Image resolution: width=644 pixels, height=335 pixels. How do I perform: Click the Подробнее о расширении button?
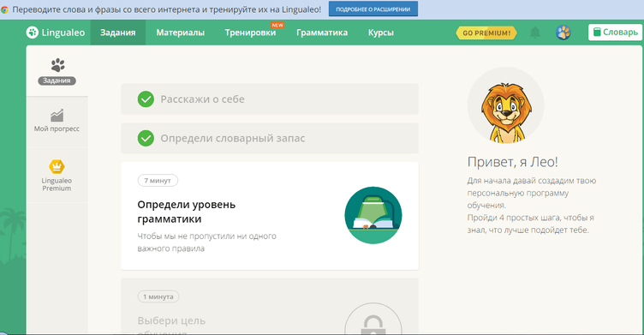[x=373, y=9]
